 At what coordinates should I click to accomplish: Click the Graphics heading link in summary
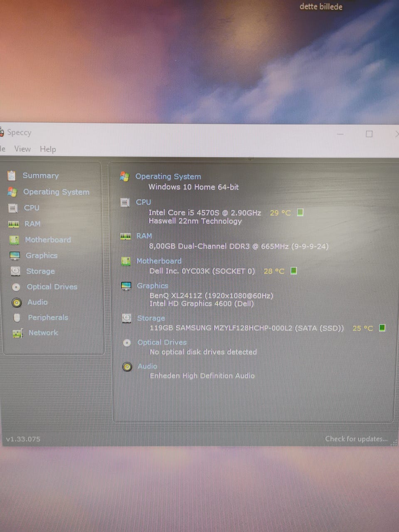tap(153, 286)
